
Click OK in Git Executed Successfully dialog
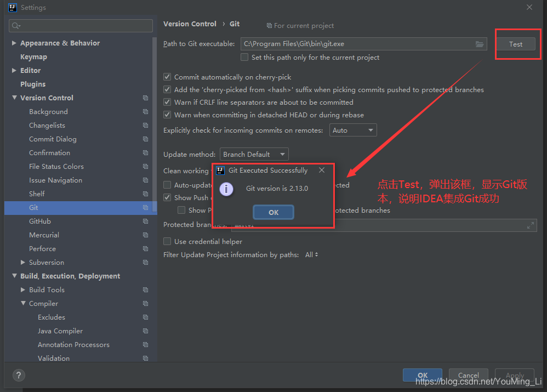pyautogui.click(x=273, y=212)
